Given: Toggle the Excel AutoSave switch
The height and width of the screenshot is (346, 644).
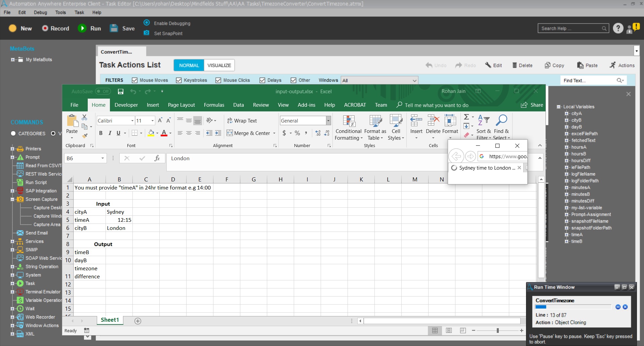Looking at the screenshot, I should point(103,92).
